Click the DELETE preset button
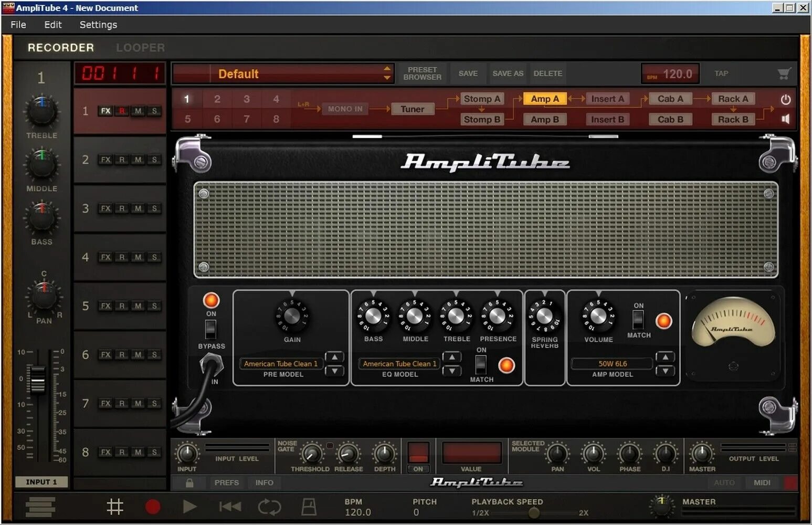 tap(547, 73)
